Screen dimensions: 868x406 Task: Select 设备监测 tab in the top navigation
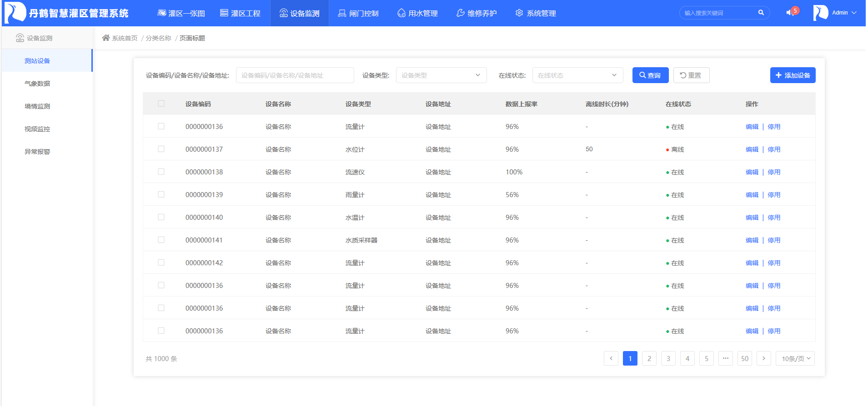pyautogui.click(x=299, y=13)
